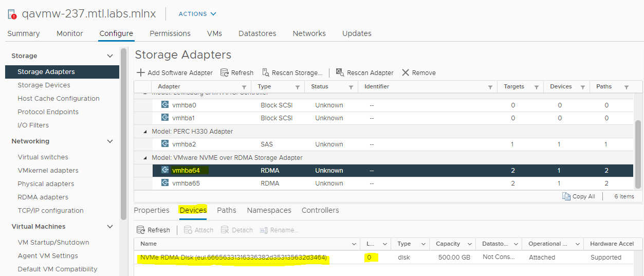This screenshot has height=276, width=644.
Task: Switch to the Paths subtab
Action: pos(227,210)
